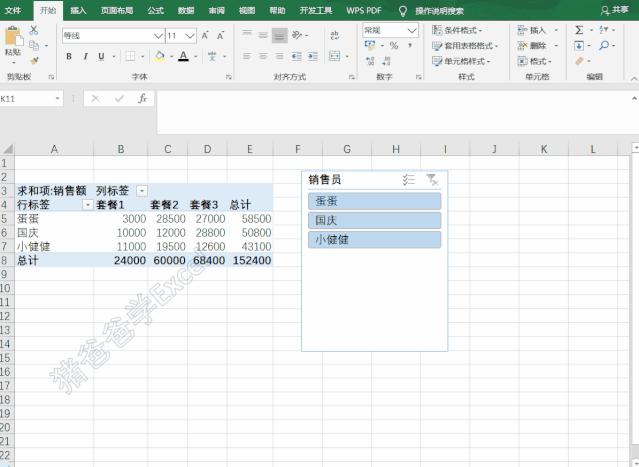Open the font size dropdown
Viewport: 639px width, 467px height.
pos(190,36)
